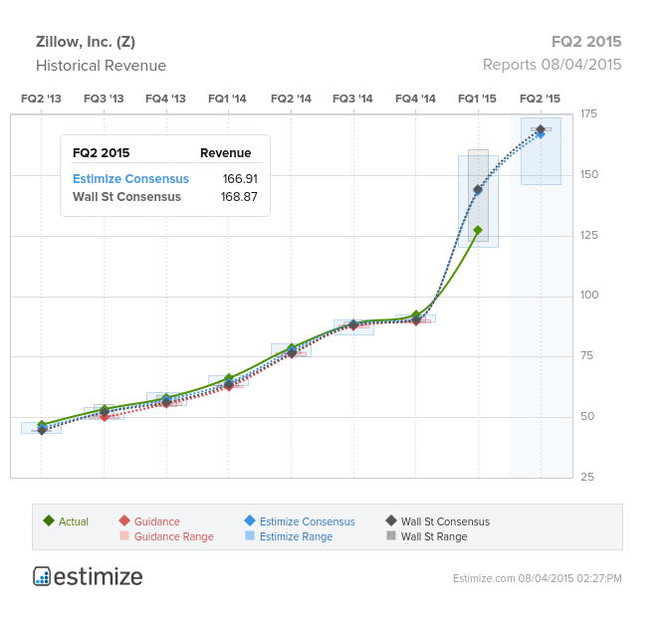Viewport: 672px width, 617px height.
Task: Click the Revenue column header in tooltip
Action: [x=225, y=153]
